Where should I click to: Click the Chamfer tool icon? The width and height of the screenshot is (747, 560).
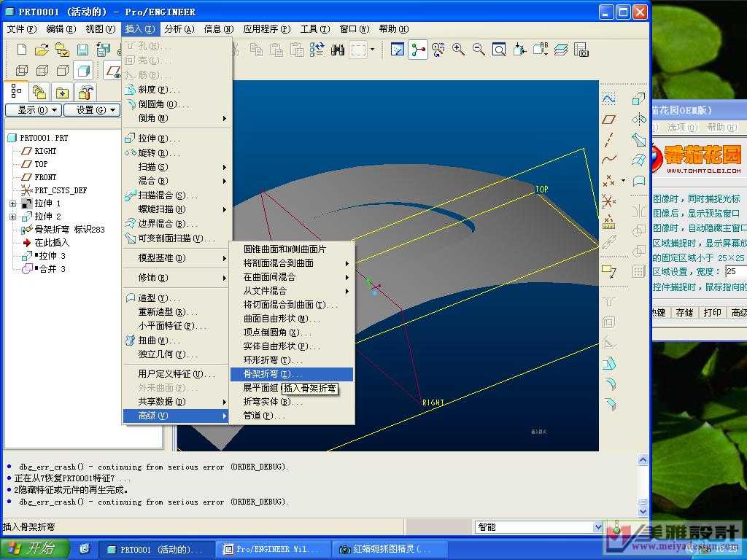[609, 404]
